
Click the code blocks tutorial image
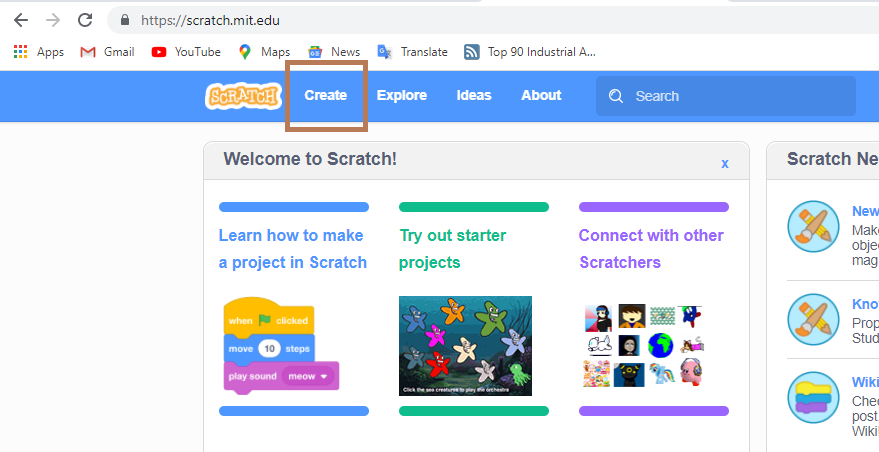coord(281,346)
